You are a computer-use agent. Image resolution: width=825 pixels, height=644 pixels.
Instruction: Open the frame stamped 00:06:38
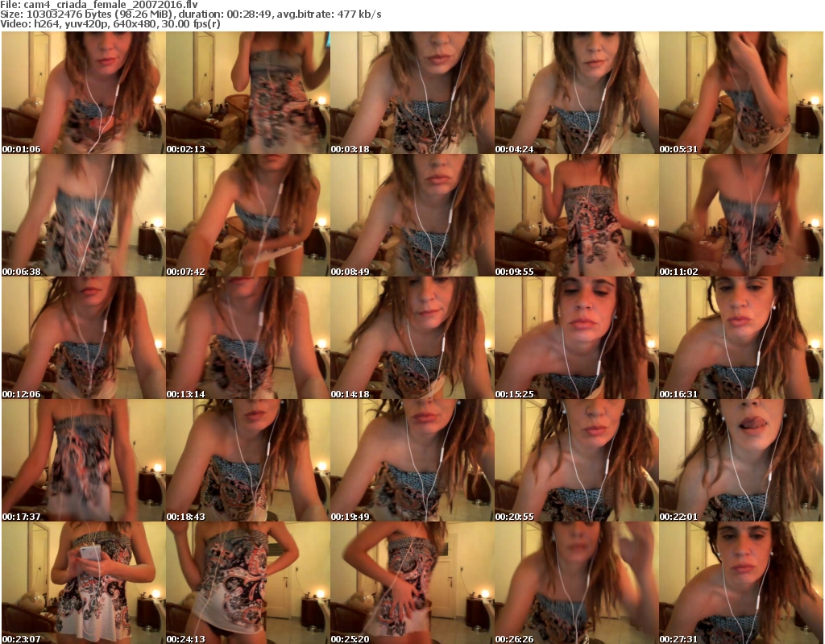click(84, 215)
